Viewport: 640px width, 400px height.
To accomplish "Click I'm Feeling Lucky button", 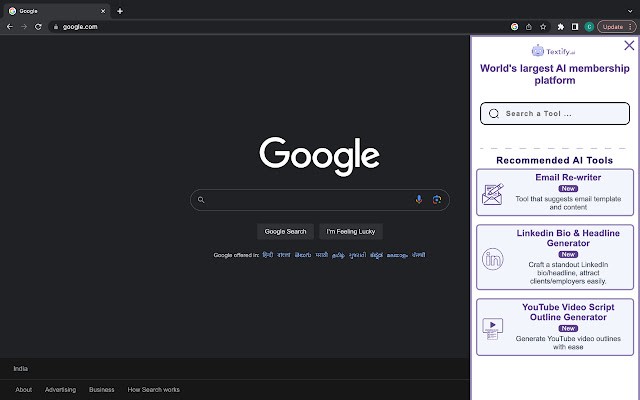I will [351, 231].
